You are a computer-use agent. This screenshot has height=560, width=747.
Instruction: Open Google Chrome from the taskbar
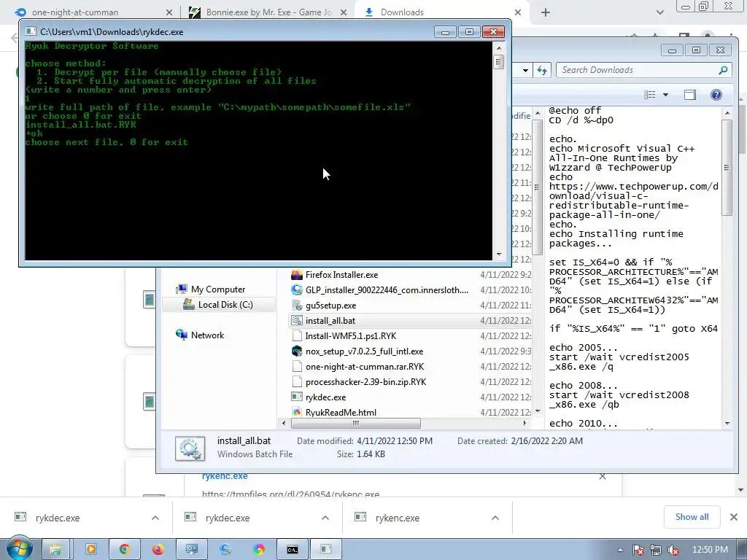tap(124, 550)
